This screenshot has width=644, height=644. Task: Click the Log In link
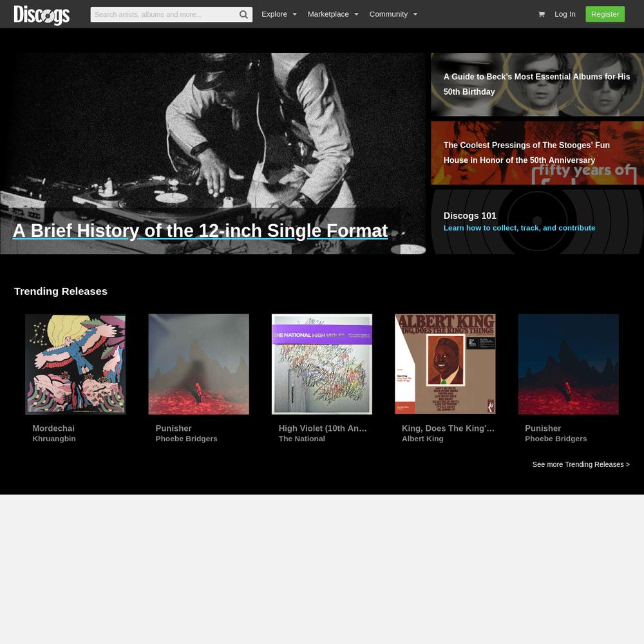click(565, 14)
